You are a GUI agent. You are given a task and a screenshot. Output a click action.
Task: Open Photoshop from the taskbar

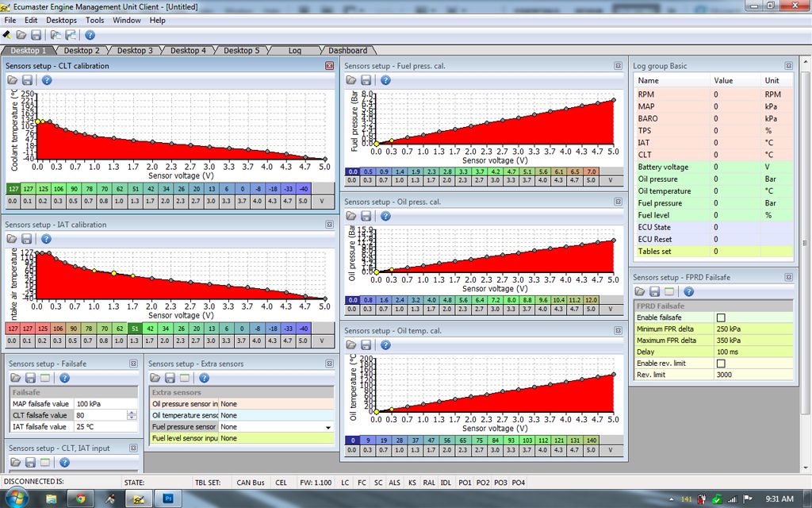pyautogui.click(x=168, y=498)
